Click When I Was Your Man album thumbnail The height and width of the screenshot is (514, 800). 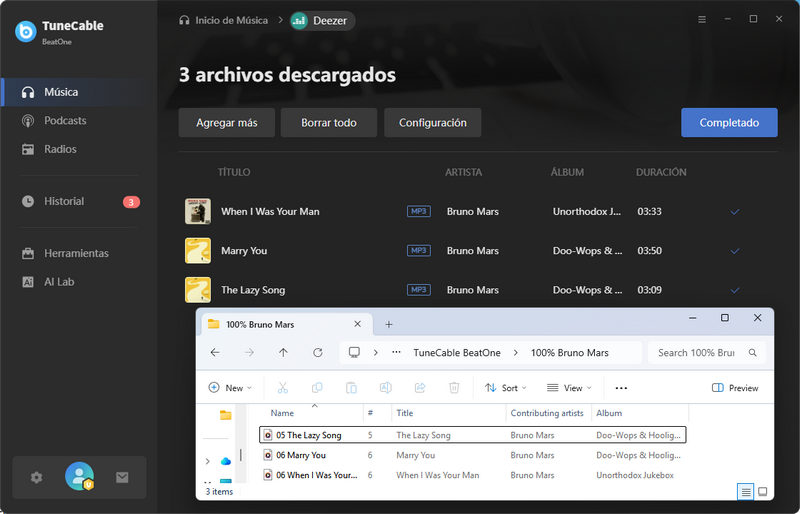(x=198, y=212)
